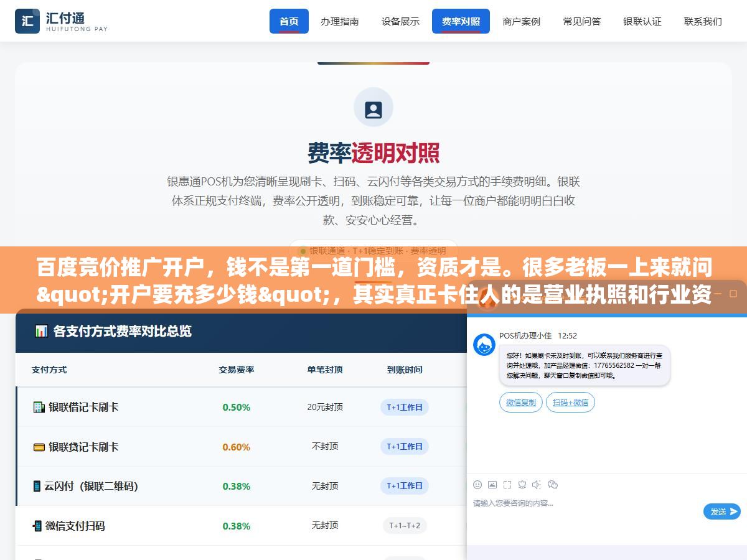Click T+1工作日 badge in 云闪付 row
Viewport: 747px width, 560px height.
[x=405, y=486]
